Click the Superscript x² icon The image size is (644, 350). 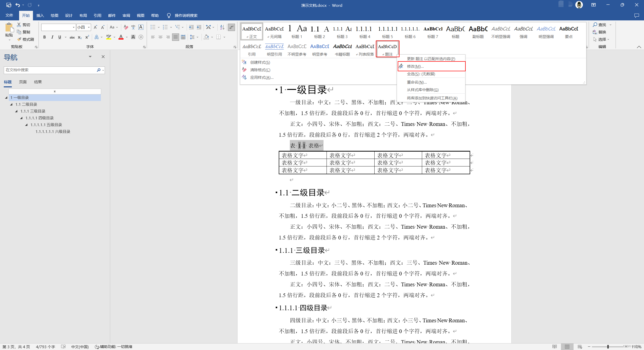[x=87, y=37]
